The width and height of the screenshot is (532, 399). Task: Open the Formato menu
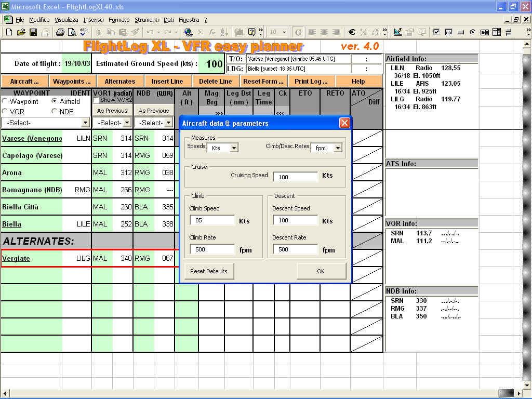(119, 20)
